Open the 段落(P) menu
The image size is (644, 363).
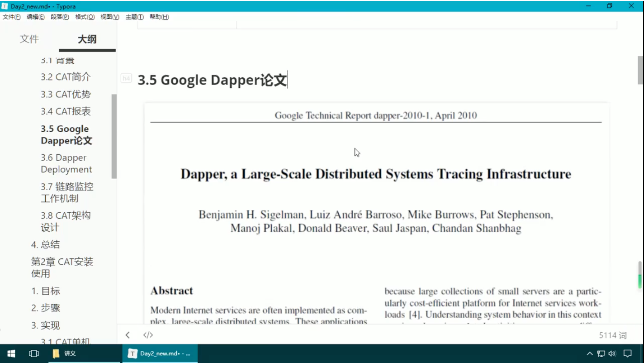pos(60,17)
